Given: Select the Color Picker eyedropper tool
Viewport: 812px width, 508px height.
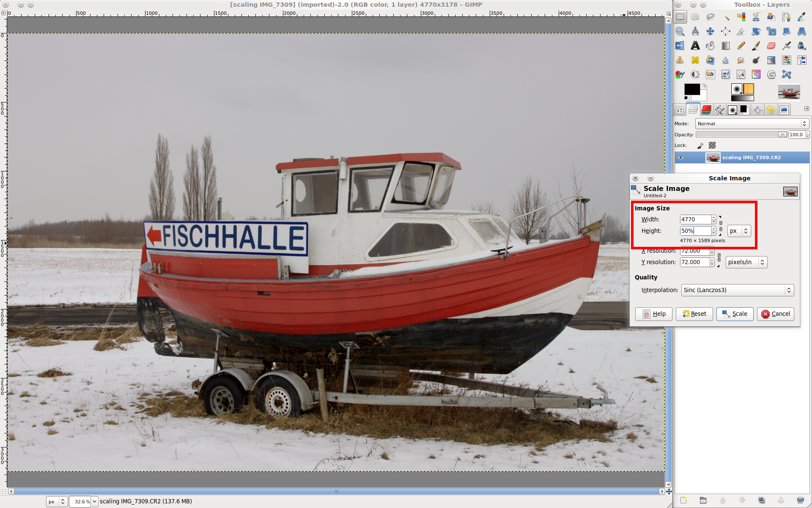Looking at the screenshot, I should [x=801, y=17].
